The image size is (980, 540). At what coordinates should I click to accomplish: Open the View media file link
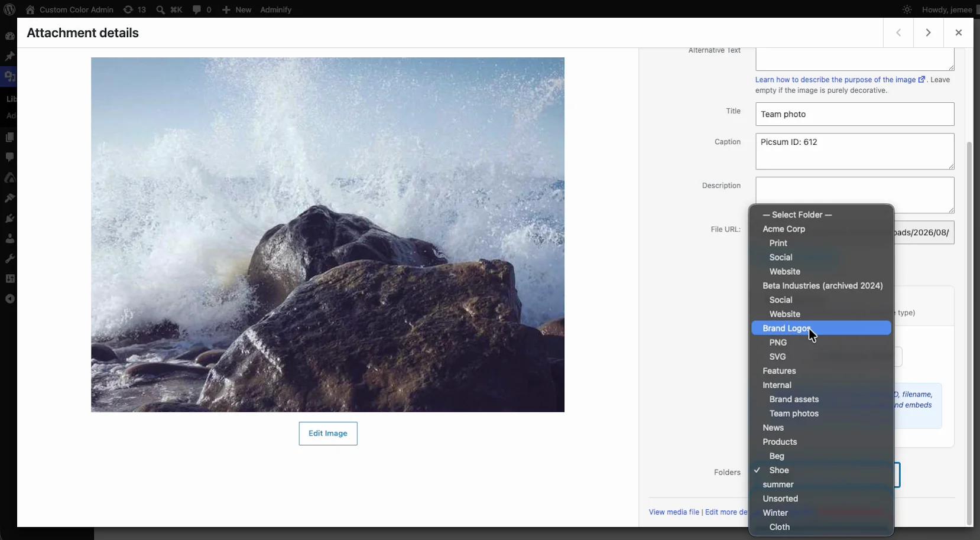pyautogui.click(x=674, y=512)
